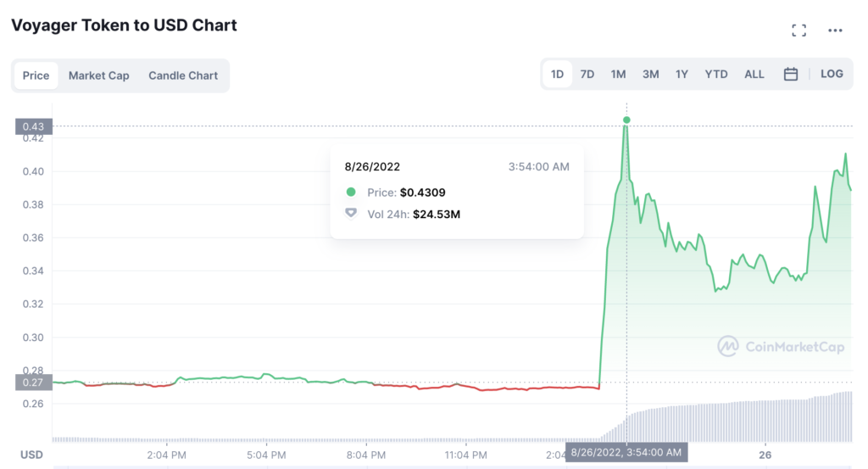Click the 0.27 price axis label
This screenshot has width=868, height=469.
34,382
